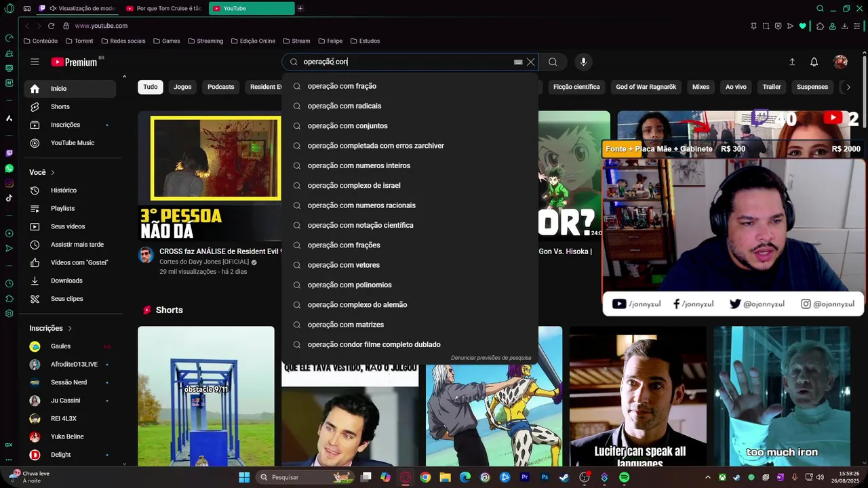Select the Podcasts filter chip

pyautogui.click(x=220, y=87)
